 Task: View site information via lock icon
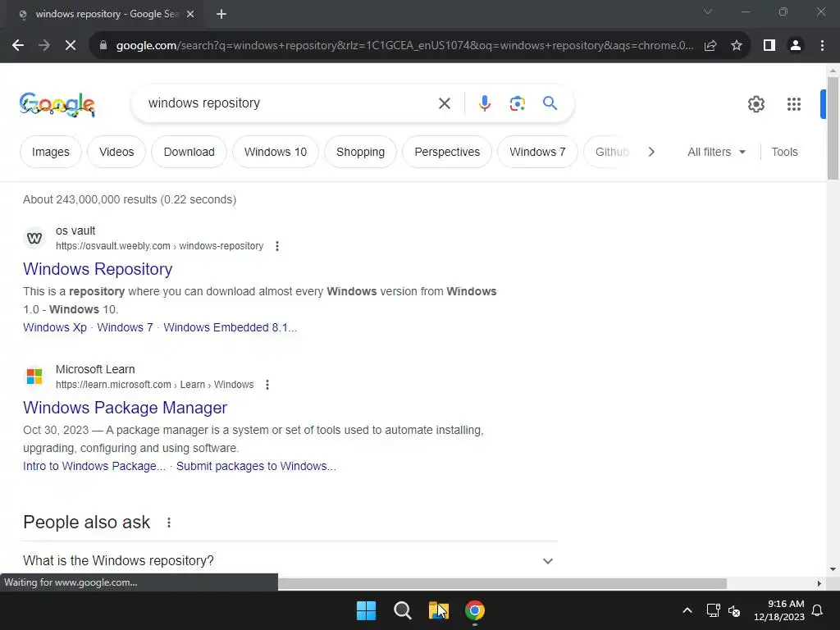click(103, 46)
